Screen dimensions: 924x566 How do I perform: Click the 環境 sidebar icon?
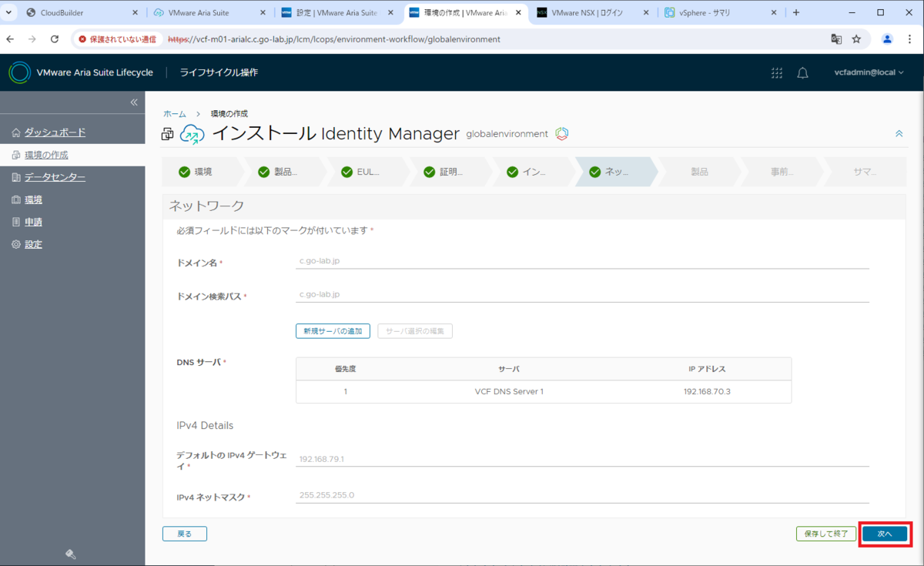(16, 199)
